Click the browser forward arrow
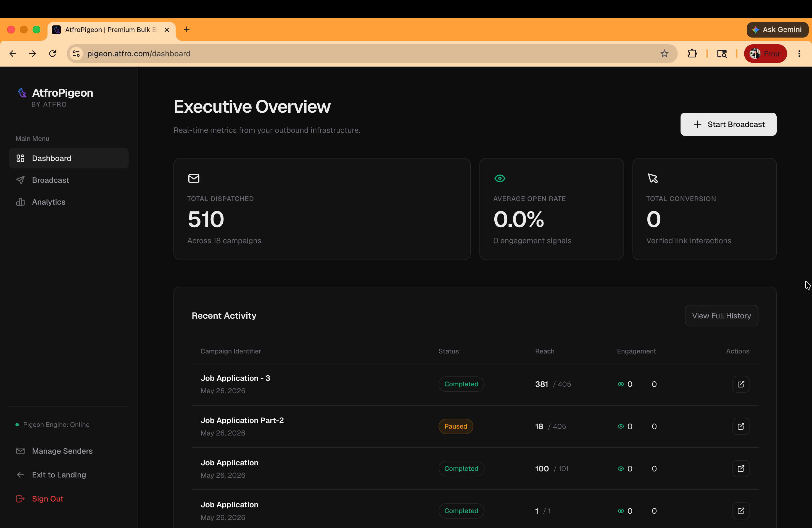This screenshot has width=812, height=528. [33, 54]
